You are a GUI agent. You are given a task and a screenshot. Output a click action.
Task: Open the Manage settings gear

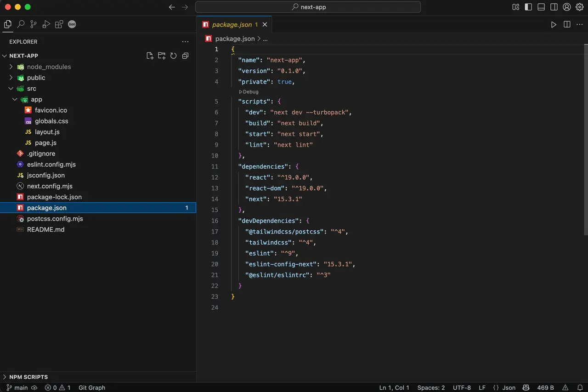click(x=580, y=7)
